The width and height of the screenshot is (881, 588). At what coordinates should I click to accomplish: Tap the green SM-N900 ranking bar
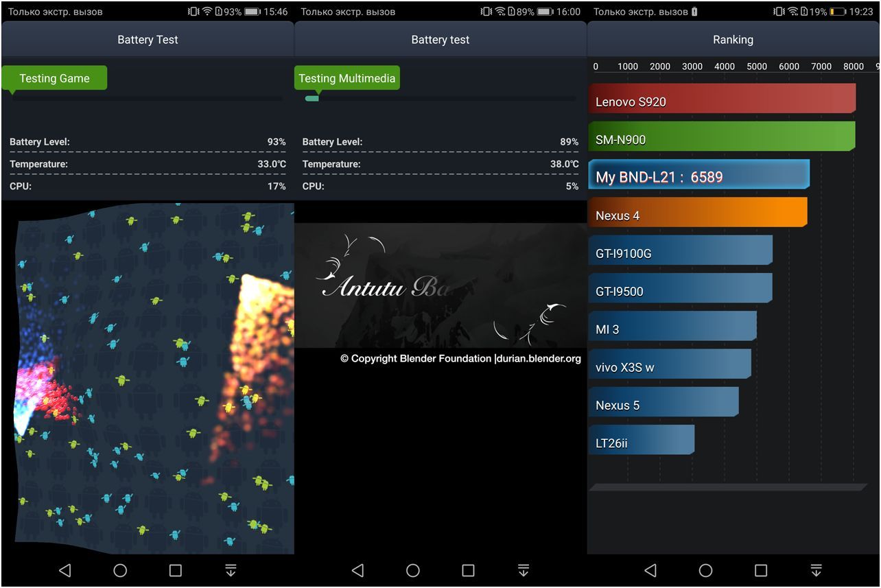[722, 138]
